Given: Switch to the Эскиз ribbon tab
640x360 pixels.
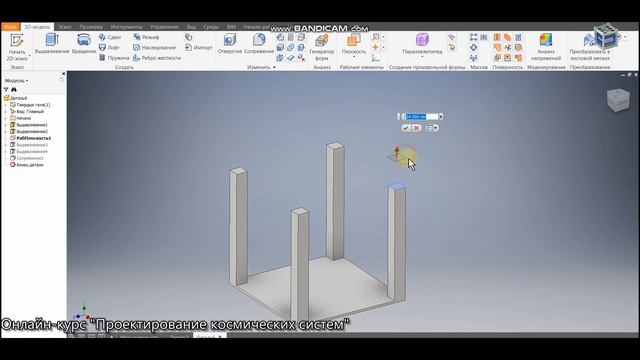Looking at the screenshot, I should (x=64, y=27).
